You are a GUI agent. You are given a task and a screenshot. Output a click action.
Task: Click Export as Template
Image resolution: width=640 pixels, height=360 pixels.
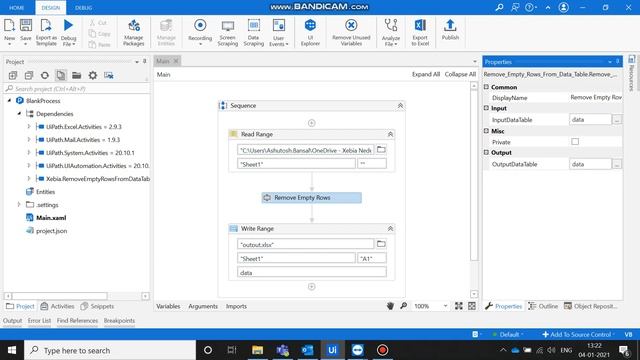tap(46, 31)
